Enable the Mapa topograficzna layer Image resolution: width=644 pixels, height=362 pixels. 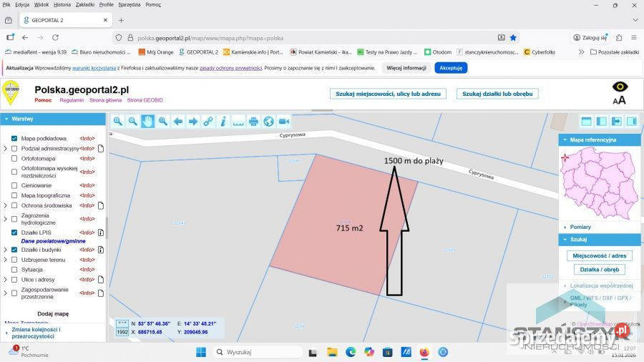click(14, 195)
